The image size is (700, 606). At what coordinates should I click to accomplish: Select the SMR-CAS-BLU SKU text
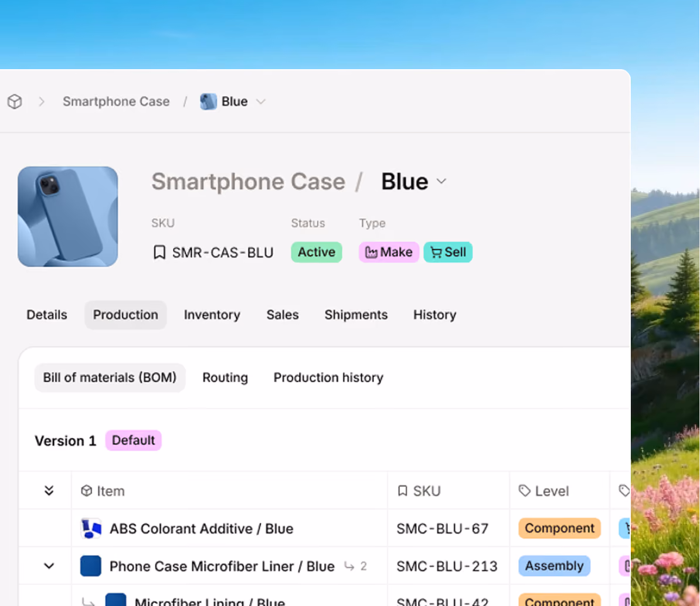tap(223, 253)
